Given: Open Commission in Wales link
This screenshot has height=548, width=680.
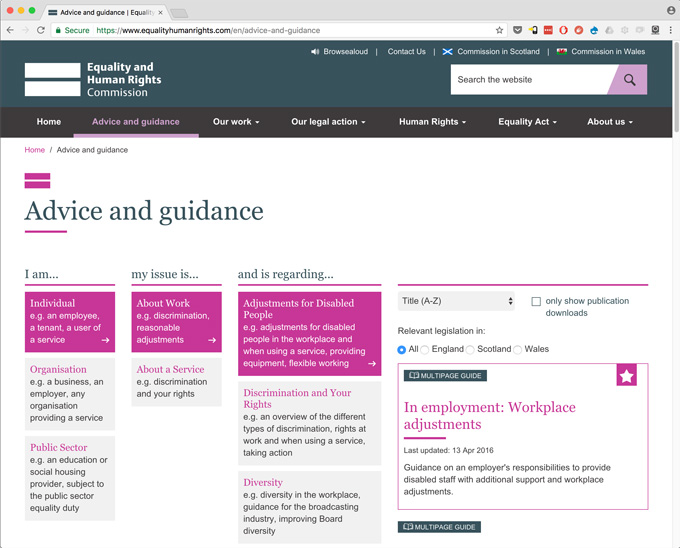Looking at the screenshot, I should [608, 52].
